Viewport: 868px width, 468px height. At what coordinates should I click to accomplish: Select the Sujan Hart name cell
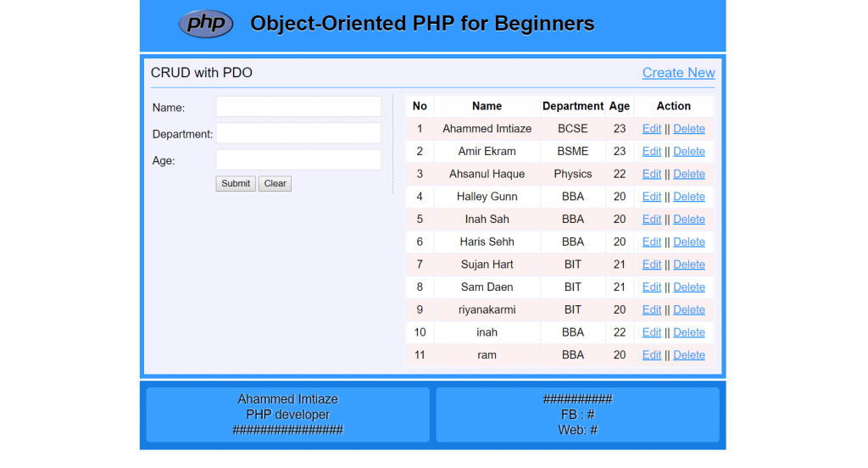[487, 265]
